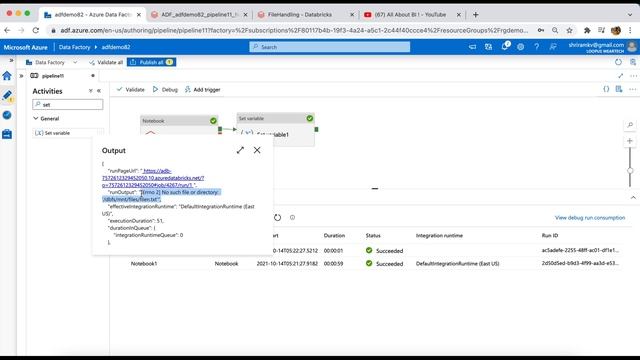Collapse the General activities group
Viewport: 640px width, 360px height.
46,119
